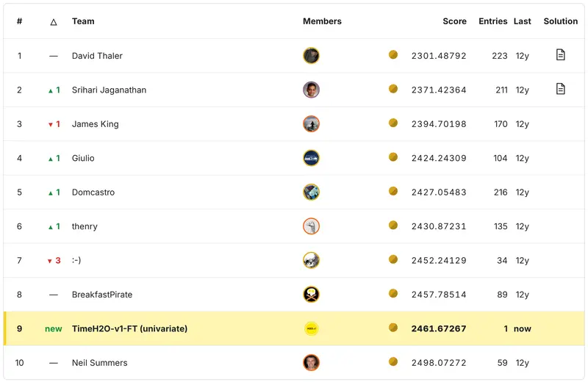
Task: Click Neil Summers' member avatar
Action: (311, 362)
